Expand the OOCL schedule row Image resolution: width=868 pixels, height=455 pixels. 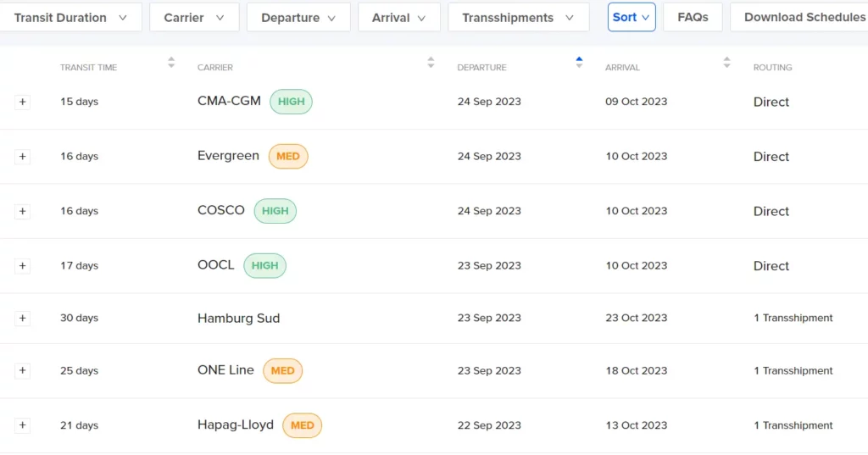(22, 266)
